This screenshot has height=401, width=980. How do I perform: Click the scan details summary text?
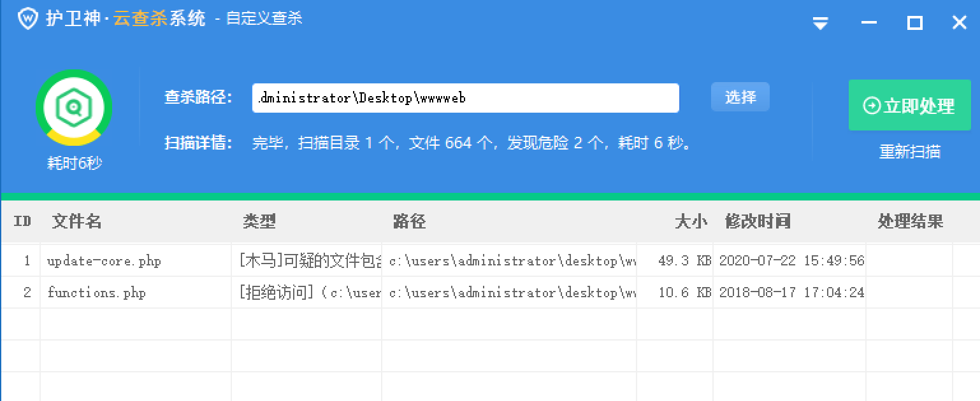coord(472,143)
